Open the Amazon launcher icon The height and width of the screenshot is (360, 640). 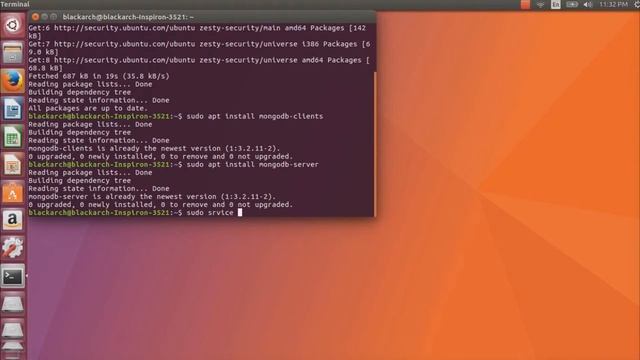pos(13,220)
